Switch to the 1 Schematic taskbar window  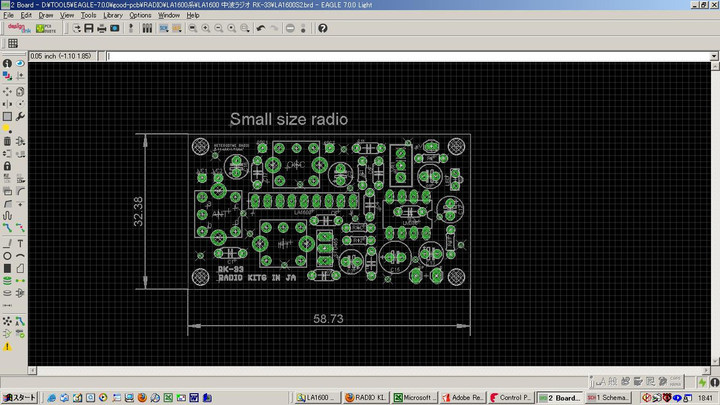(x=606, y=397)
